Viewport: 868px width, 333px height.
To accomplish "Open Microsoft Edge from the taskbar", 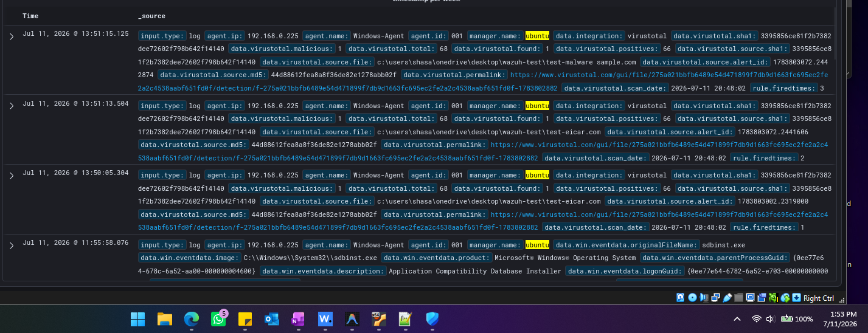I will [x=192, y=319].
